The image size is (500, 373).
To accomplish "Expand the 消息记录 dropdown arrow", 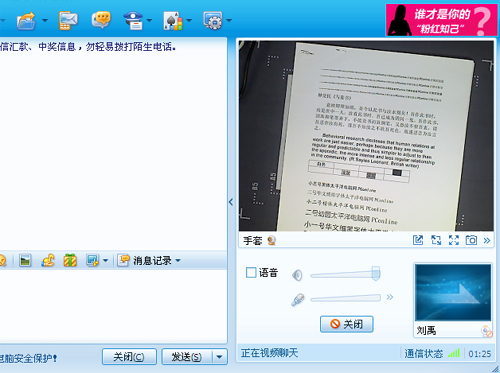I will pyautogui.click(x=178, y=260).
